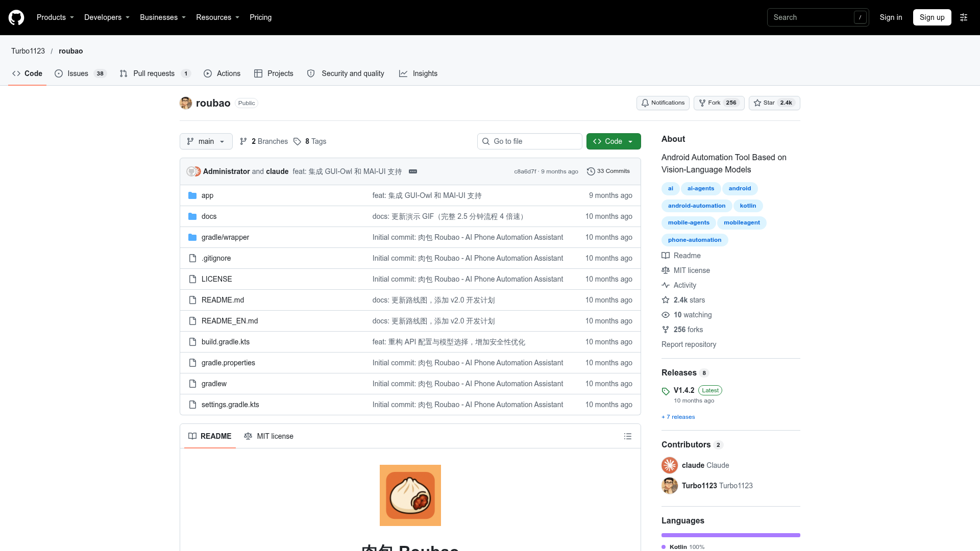980x551 pixels.
Task: Expand the Products menu
Action: click(55, 17)
